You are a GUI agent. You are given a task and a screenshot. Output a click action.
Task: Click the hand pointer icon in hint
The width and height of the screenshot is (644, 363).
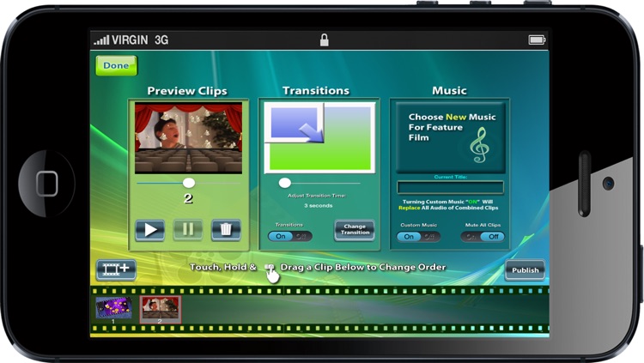click(x=271, y=274)
